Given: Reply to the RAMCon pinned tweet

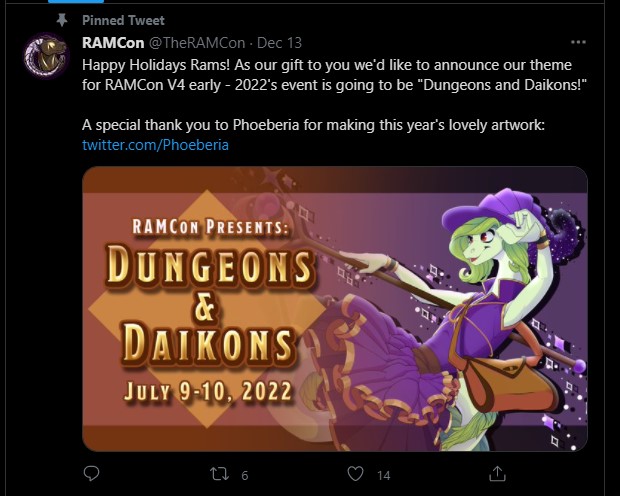Looking at the screenshot, I should 91,473.
